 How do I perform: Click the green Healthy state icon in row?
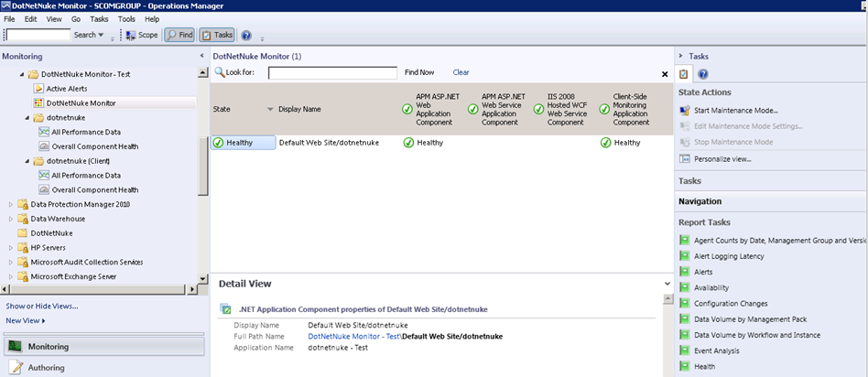click(219, 143)
